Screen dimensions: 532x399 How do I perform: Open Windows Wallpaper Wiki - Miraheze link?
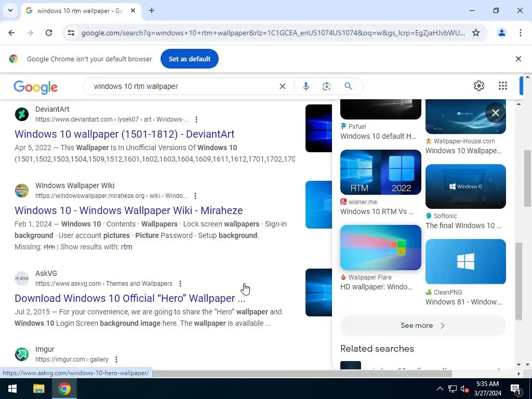tap(129, 210)
